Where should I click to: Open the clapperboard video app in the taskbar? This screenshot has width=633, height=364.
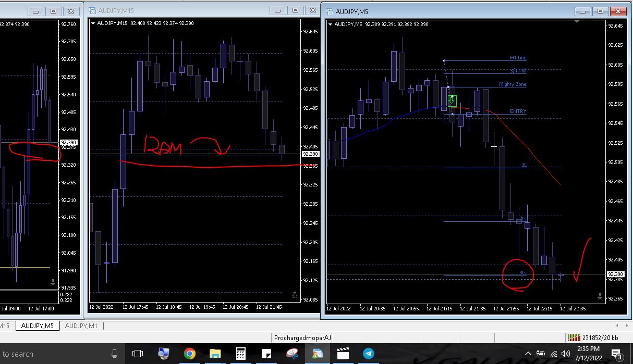pyautogui.click(x=343, y=354)
